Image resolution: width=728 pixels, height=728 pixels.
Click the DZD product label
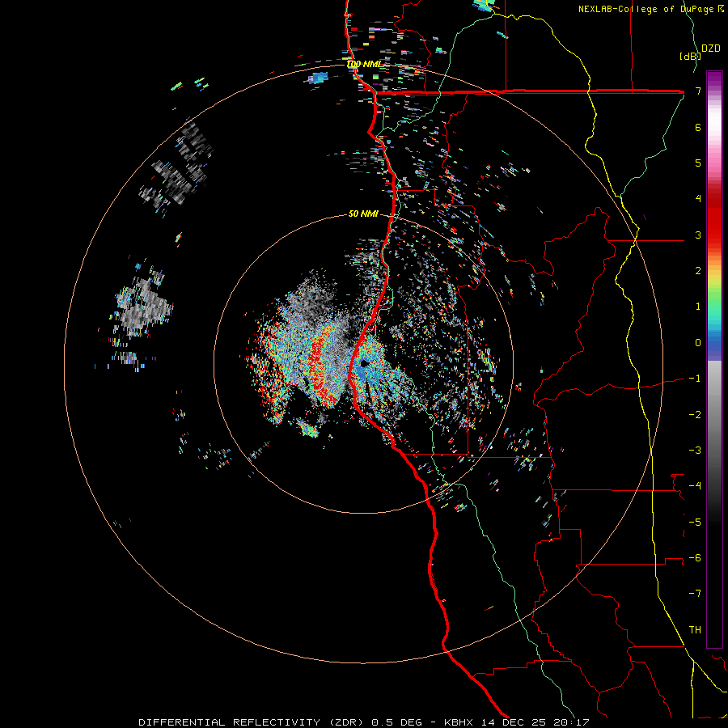point(711,49)
